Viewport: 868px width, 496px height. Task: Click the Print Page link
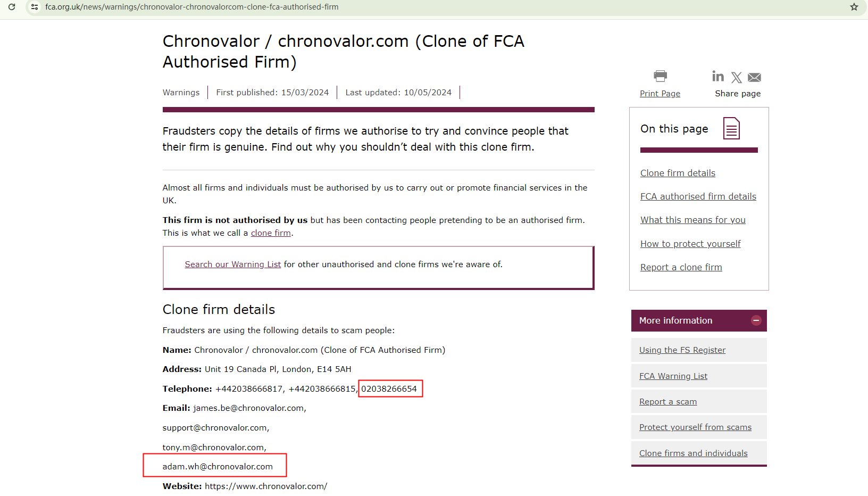coord(660,94)
